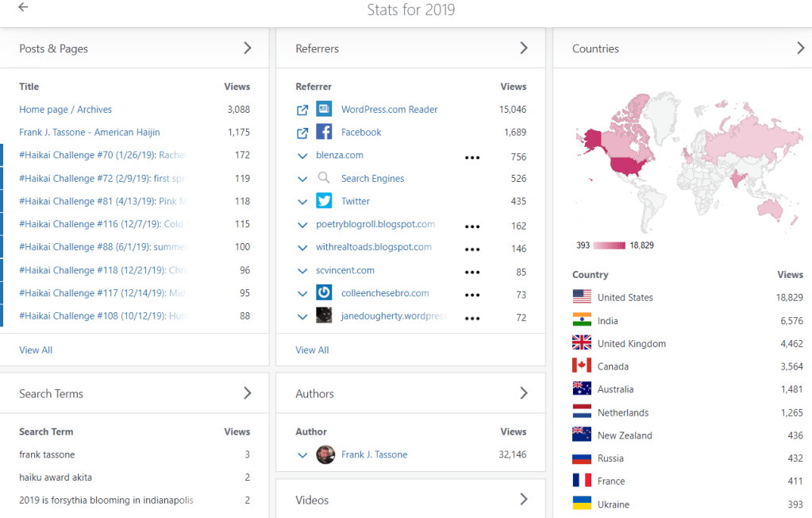This screenshot has height=518, width=812.
Task: Click View All under Posts & Pages
Action: (36, 350)
